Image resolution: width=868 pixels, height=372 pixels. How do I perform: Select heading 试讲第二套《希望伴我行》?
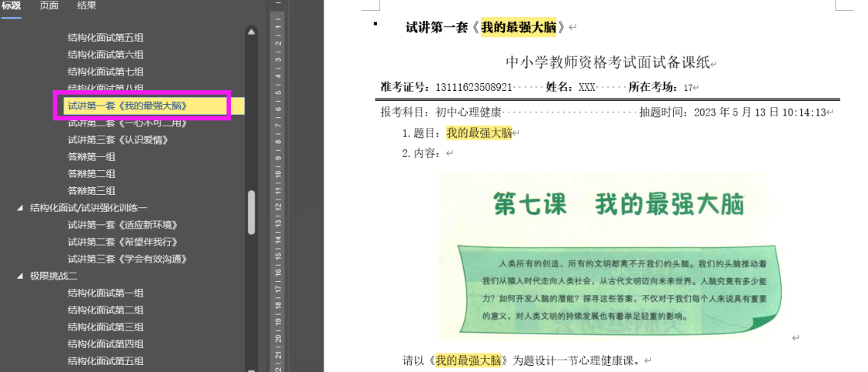tap(122, 242)
